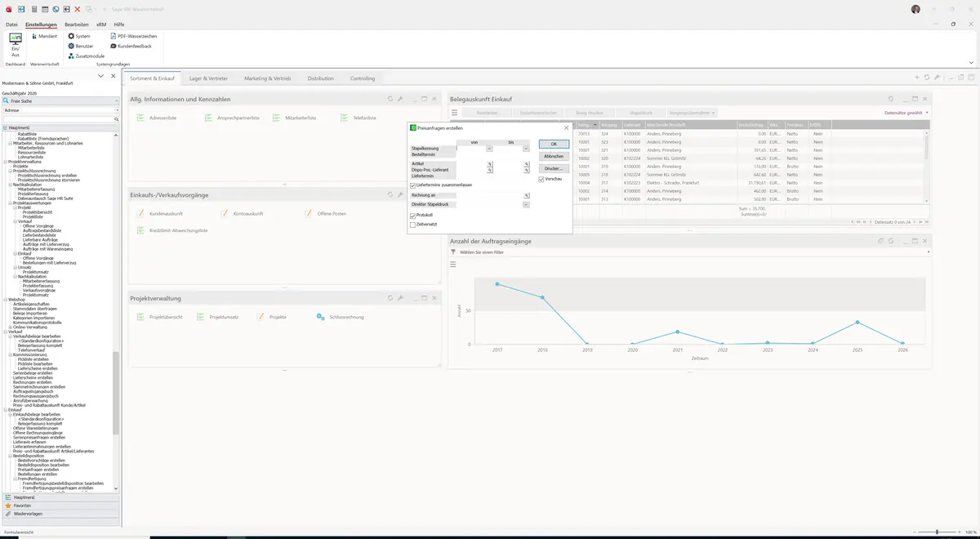Click Abbrechen in the Preisanfragen dialog
This screenshot has height=539, width=980.
(x=554, y=156)
